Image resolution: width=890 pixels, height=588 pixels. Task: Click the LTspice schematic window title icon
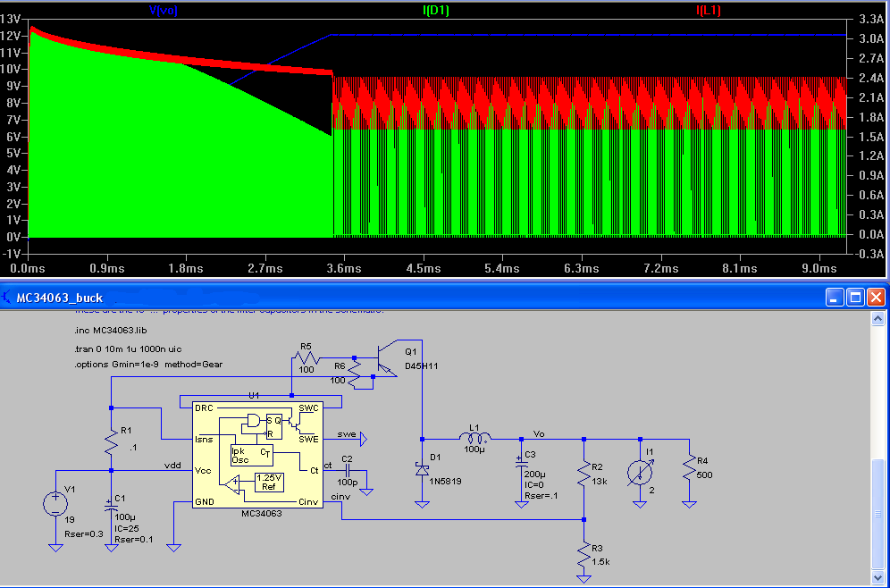tap(7, 297)
